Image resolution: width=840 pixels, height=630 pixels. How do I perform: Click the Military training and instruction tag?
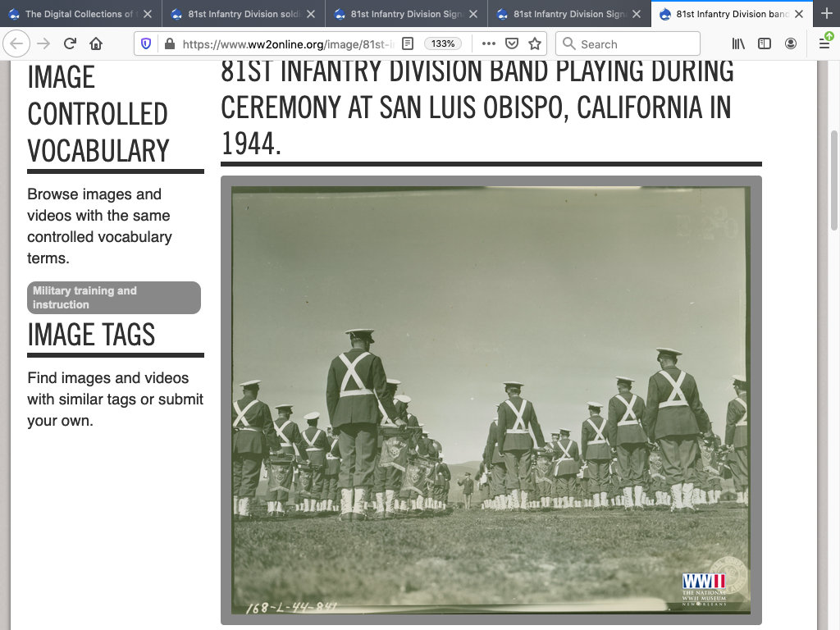click(x=113, y=298)
